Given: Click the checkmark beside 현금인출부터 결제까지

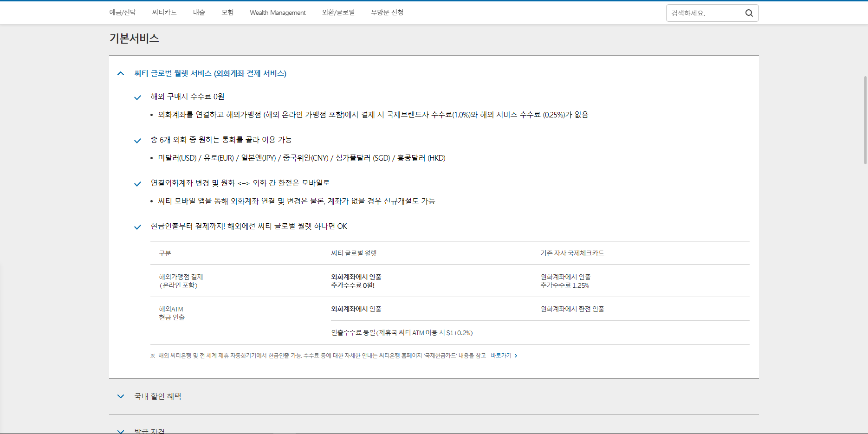Looking at the screenshot, I should 137,227.
